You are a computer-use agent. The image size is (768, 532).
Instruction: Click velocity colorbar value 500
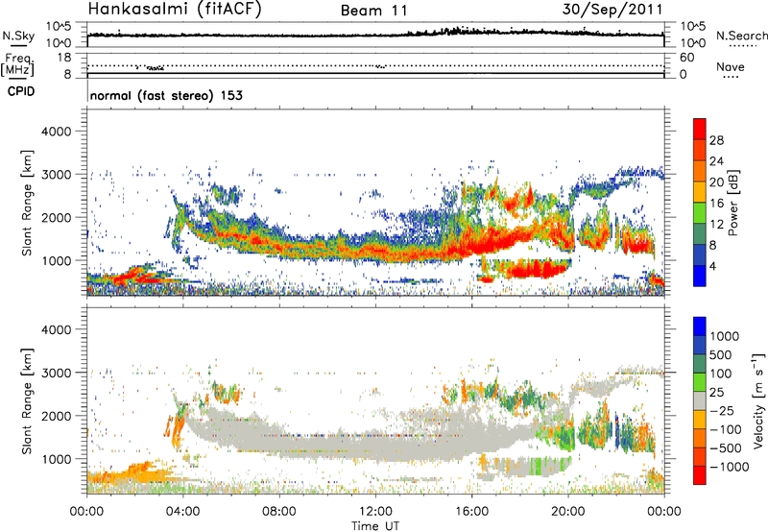click(x=722, y=355)
